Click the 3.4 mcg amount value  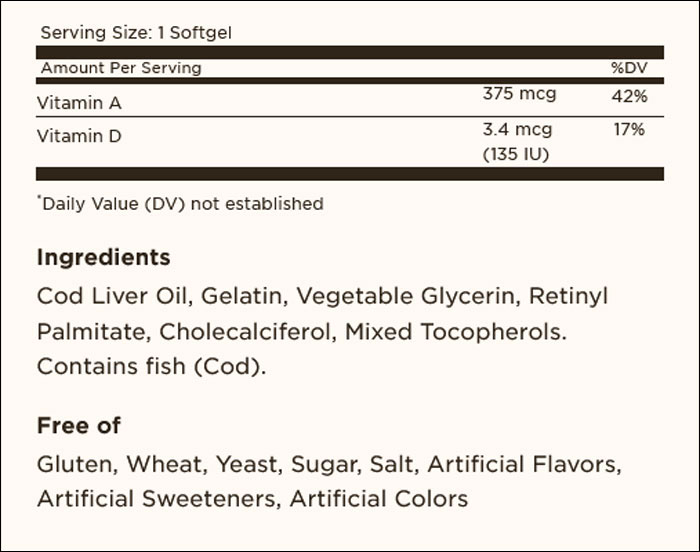click(x=517, y=130)
